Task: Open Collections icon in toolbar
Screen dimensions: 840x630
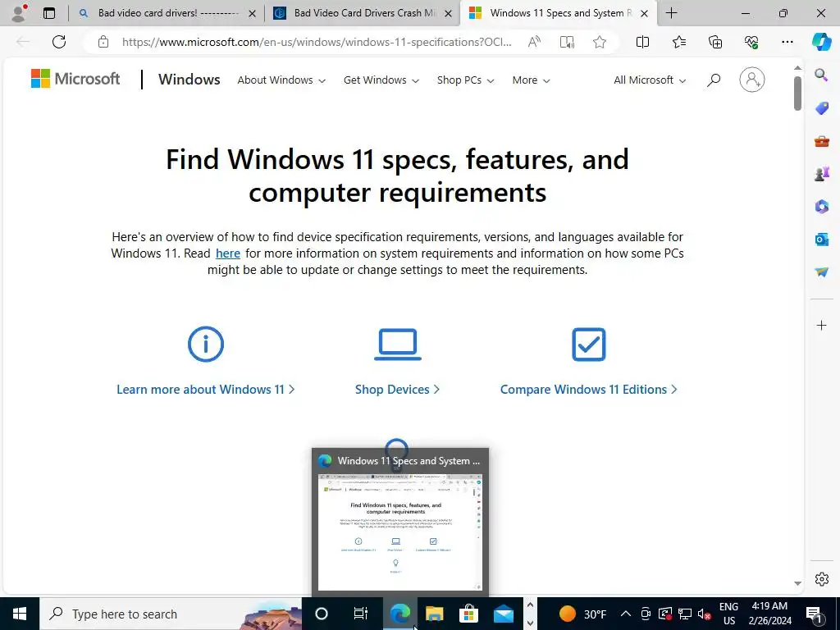Action: (x=715, y=42)
